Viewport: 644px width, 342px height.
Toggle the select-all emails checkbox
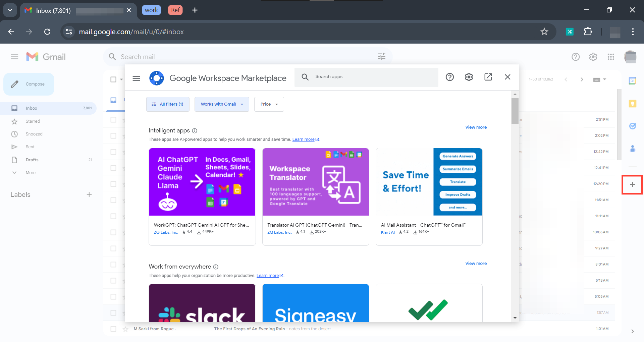click(113, 79)
